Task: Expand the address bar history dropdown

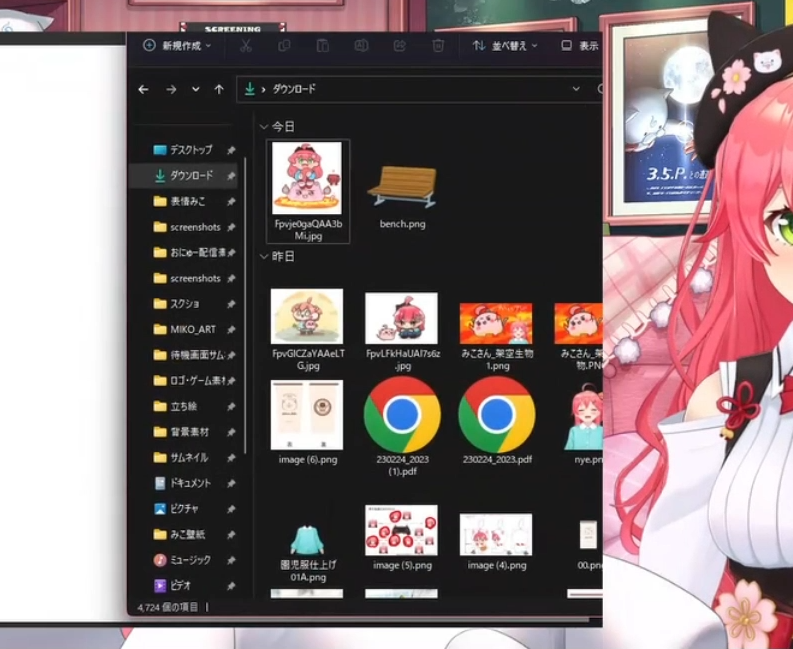Action: click(x=576, y=89)
